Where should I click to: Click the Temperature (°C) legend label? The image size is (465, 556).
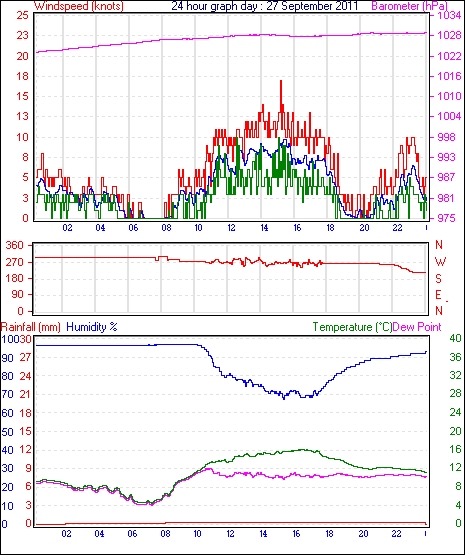(352, 327)
